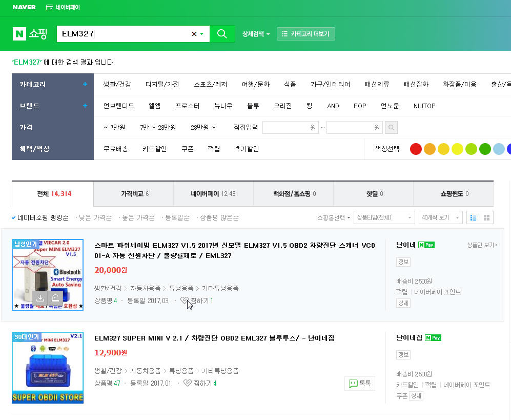
Task: Select price range ~ 7만원
Action: [x=114, y=128]
